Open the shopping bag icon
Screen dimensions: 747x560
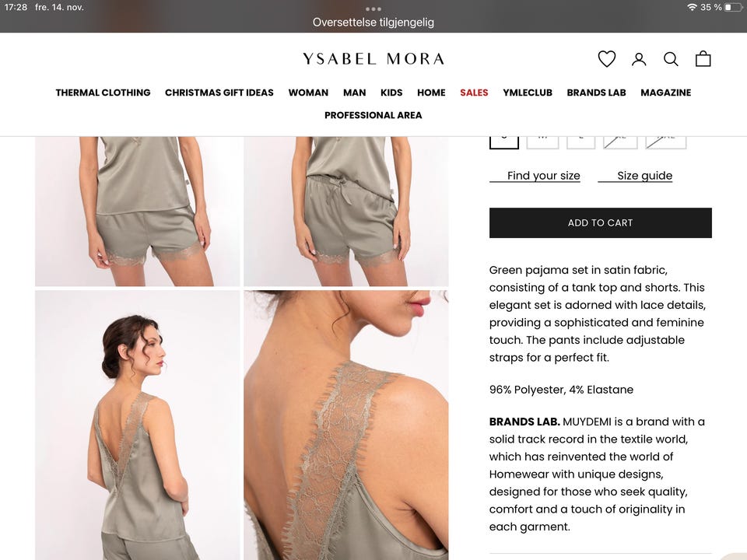(703, 59)
